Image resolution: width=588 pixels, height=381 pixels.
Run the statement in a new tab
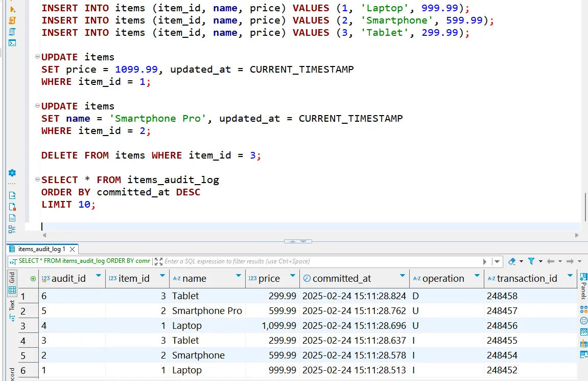(12, 9)
